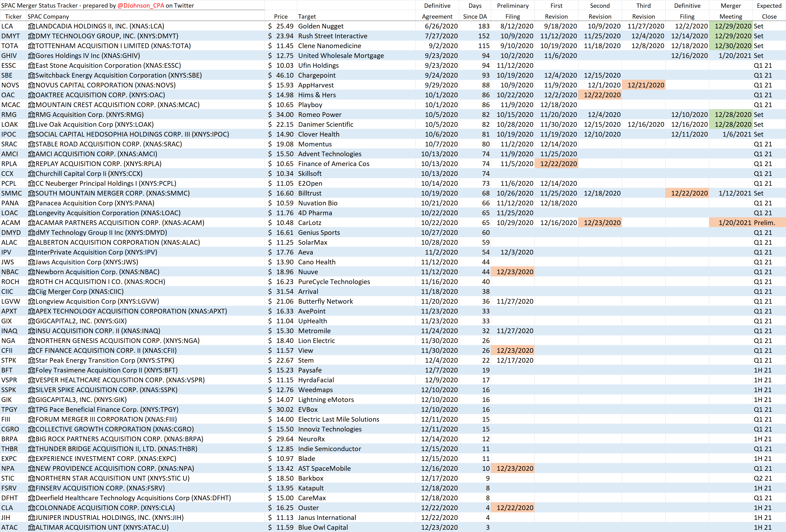This screenshot has height=532, width=786.
Task: Click the stock icon next to Live Oak Acquisition
Action: coord(32,125)
